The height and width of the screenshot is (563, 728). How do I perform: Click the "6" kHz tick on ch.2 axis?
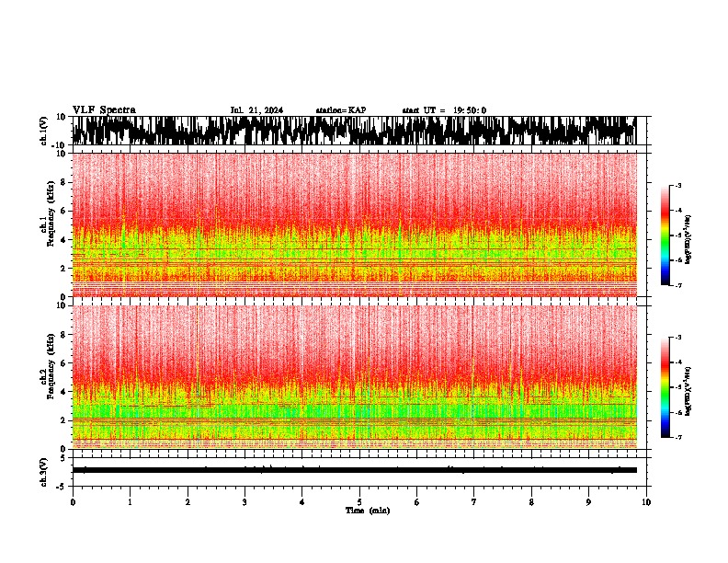coord(64,362)
